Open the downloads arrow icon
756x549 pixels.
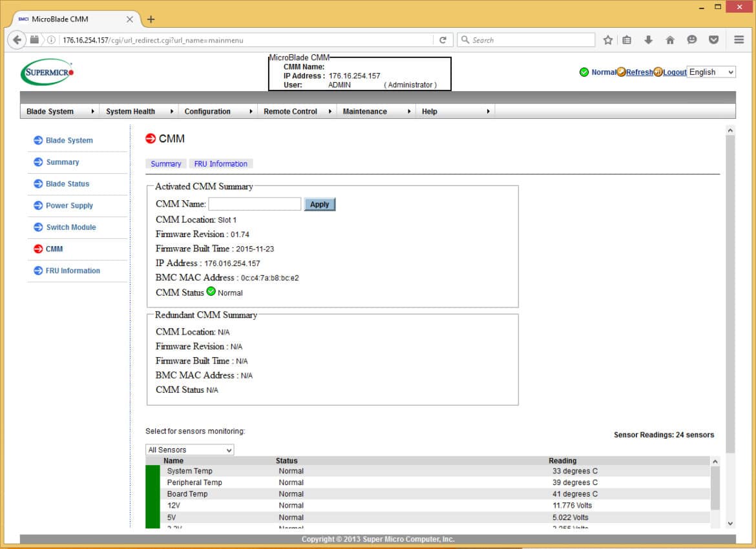tap(649, 40)
